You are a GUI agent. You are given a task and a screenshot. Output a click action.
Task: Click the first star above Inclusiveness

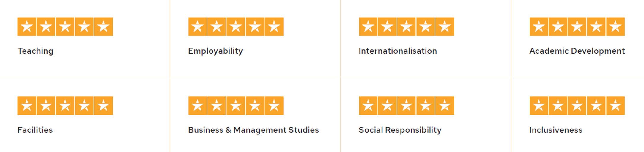[x=539, y=106]
